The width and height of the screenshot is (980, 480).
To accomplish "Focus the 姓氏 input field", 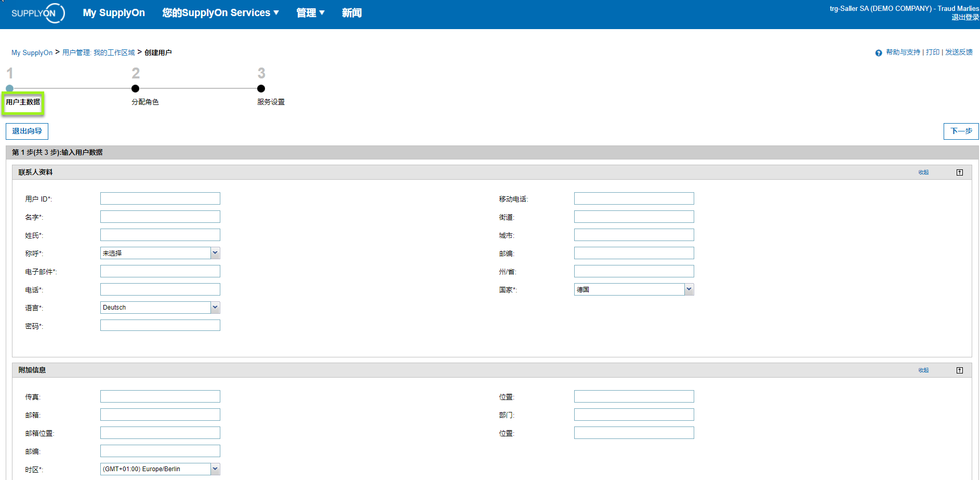I will (x=160, y=235).
